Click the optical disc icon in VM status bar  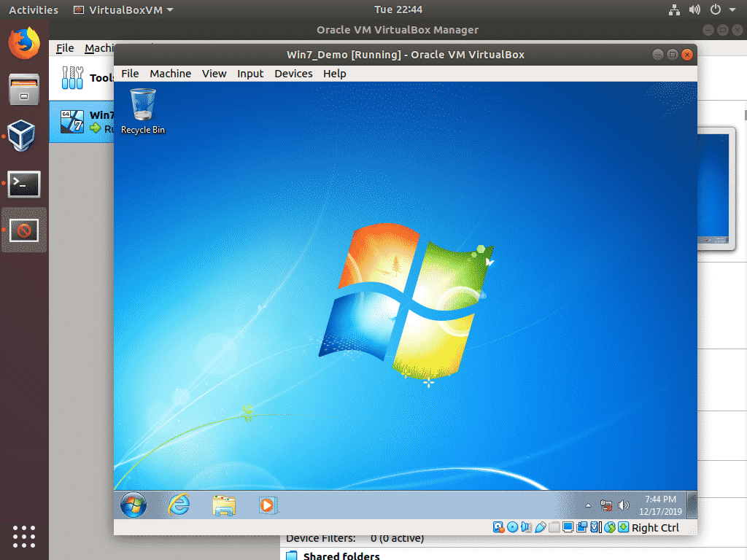[x=513, y=527]
